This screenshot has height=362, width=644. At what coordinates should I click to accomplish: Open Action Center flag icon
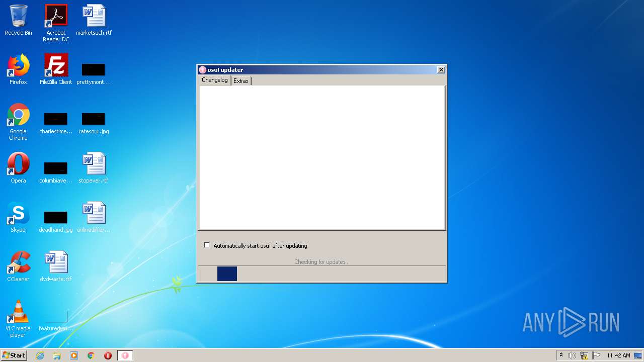pos(596,355)
